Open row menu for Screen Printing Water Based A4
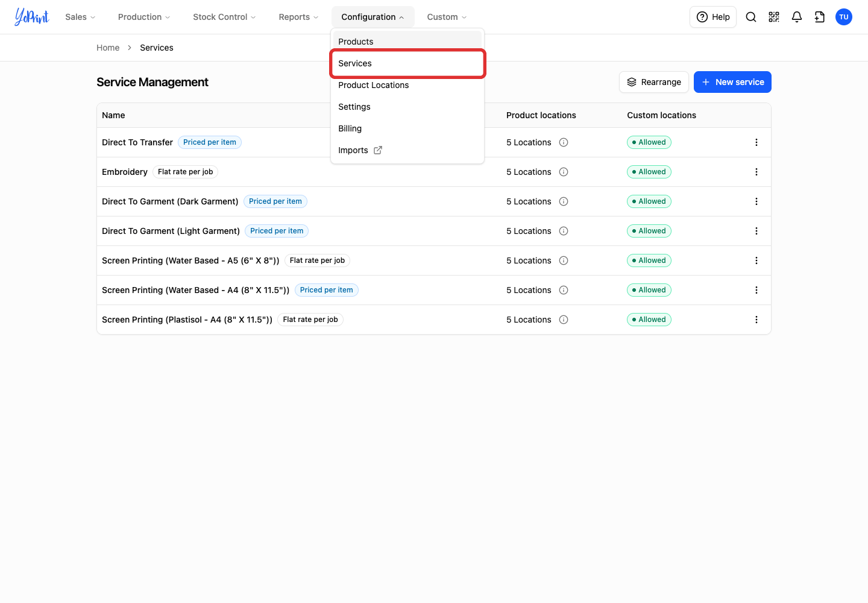This screenshot has height=603, width=868. [x=756, y=290]
